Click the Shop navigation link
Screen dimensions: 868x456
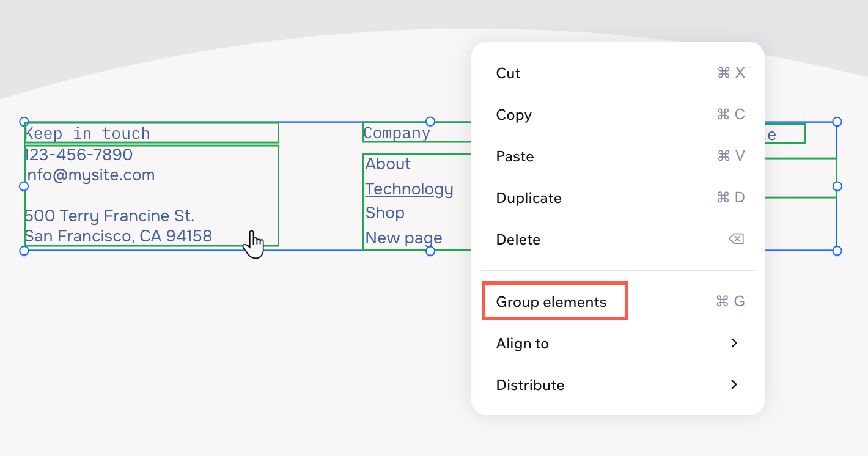click(x=384, y=213)
